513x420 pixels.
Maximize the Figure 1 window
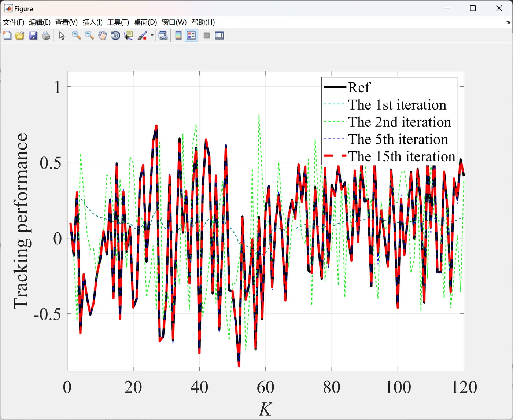[x=473, y=8]
